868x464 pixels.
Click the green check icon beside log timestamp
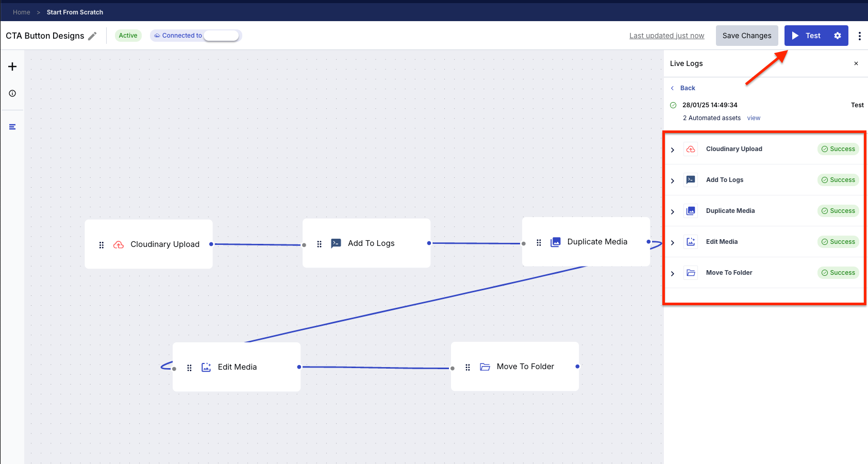click(673, 105)
